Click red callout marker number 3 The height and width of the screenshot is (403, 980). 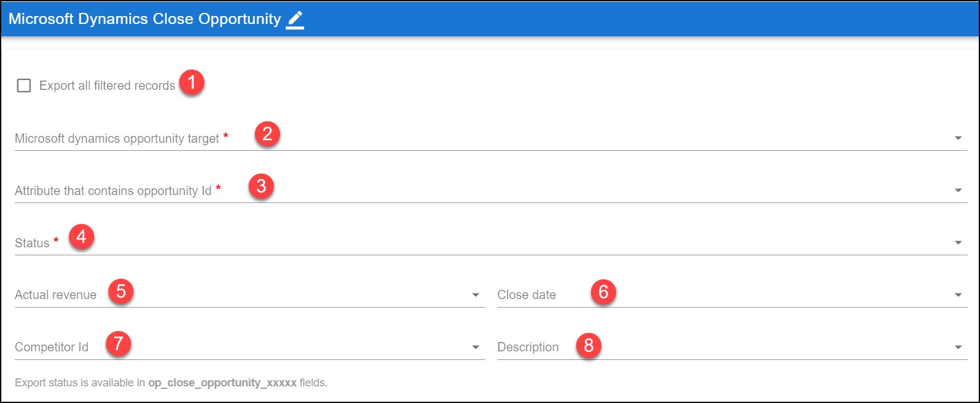[261, 186]
